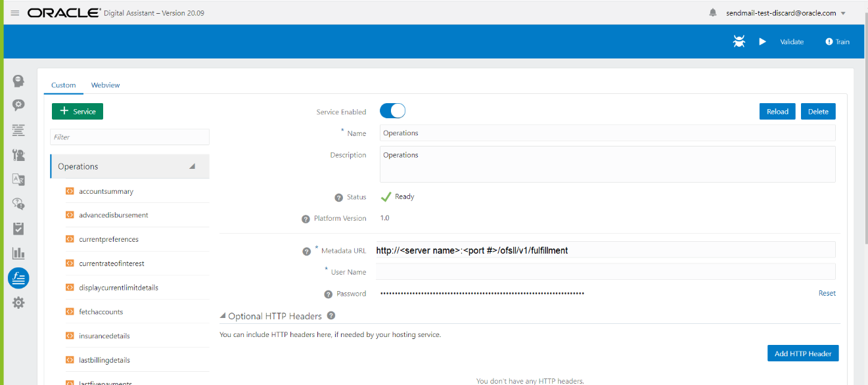The image size is (868, 385).
Task: Open the Entities speech bubble sidebar icon
Action: [18, 105]
